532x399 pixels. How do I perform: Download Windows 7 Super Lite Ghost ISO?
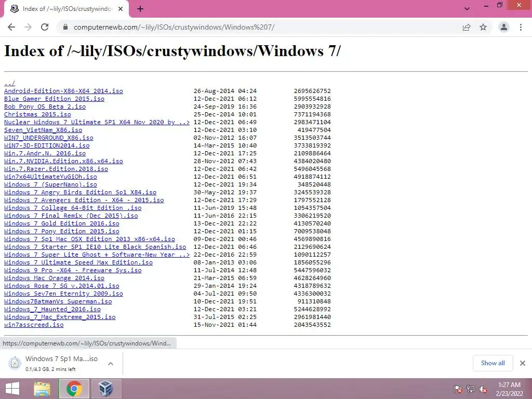coord(97,255)
